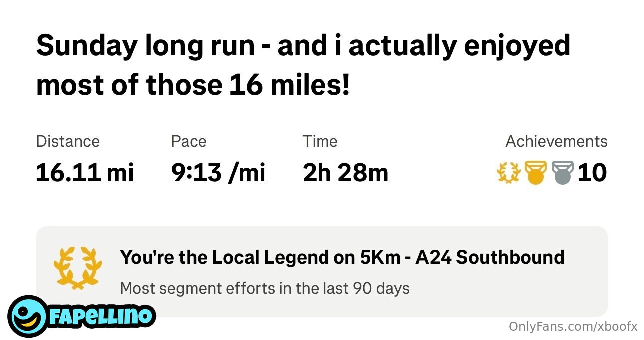Select the 9:13 /mi pace value
644x340 pixels.
pyautogui.click(x=218, y=173)
